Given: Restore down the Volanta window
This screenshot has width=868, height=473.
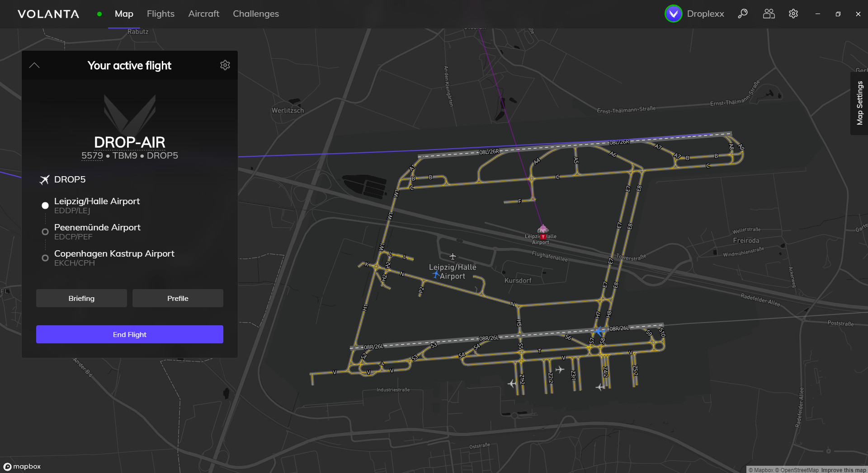Looking at the screenshot, I should click(838, 14).
